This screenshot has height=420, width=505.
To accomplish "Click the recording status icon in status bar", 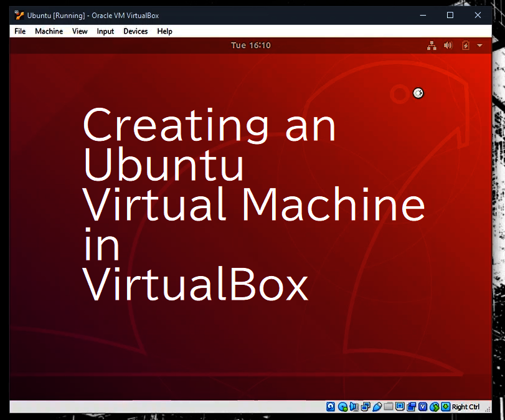I will click(x=411, y=406).
